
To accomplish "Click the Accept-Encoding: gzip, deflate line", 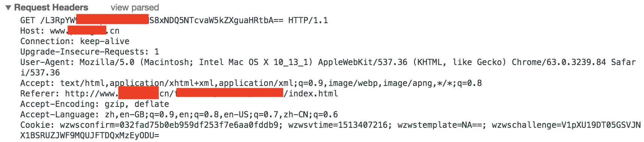I will coord(95,104).
